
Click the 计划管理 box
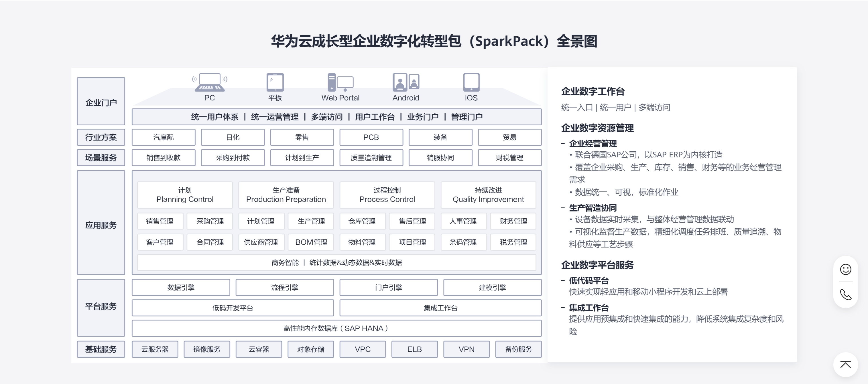pos(261,221)
